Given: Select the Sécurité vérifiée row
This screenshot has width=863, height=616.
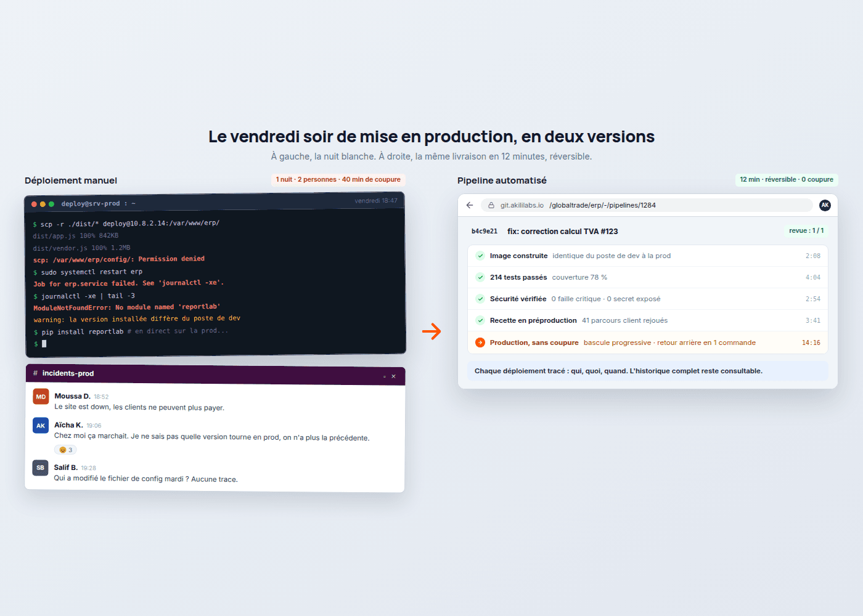Looking at the screenshot, I should 648,299.
